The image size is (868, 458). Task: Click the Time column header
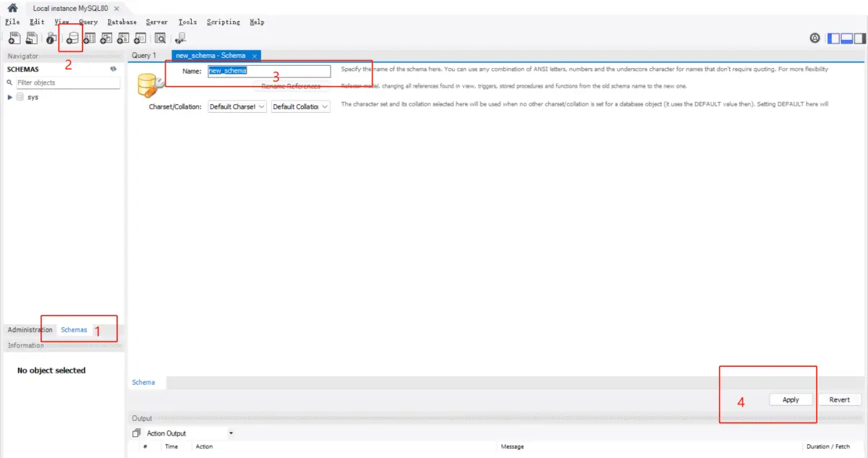(x=171, y=446)
